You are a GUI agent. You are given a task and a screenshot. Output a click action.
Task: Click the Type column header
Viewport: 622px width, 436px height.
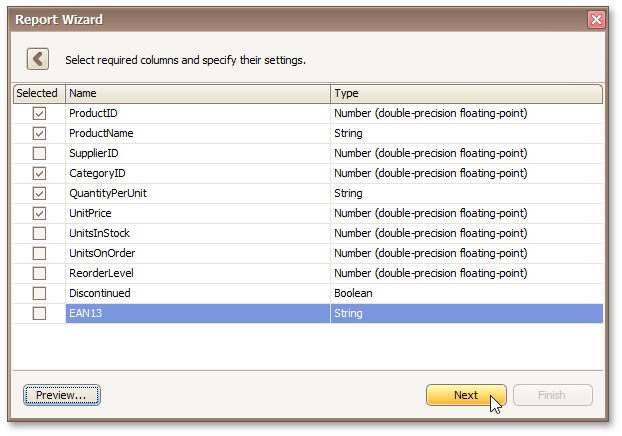click(466, 94)
